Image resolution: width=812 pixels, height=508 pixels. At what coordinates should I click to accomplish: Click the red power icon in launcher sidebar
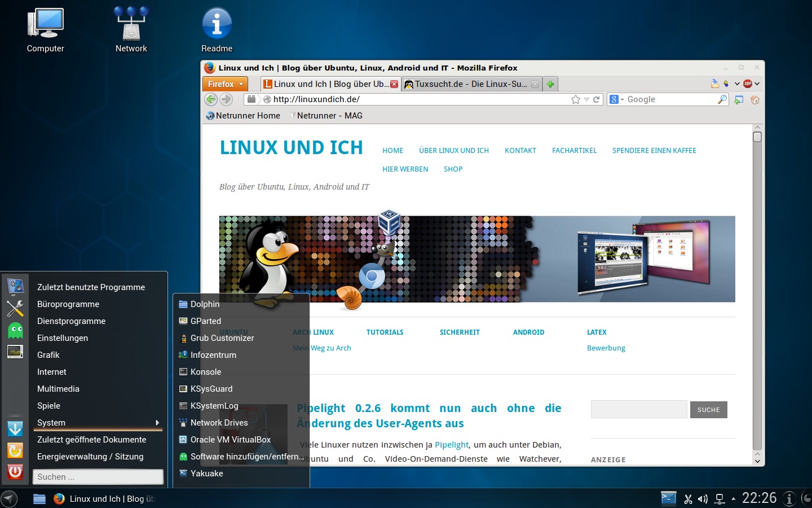(x=15, y=471)
